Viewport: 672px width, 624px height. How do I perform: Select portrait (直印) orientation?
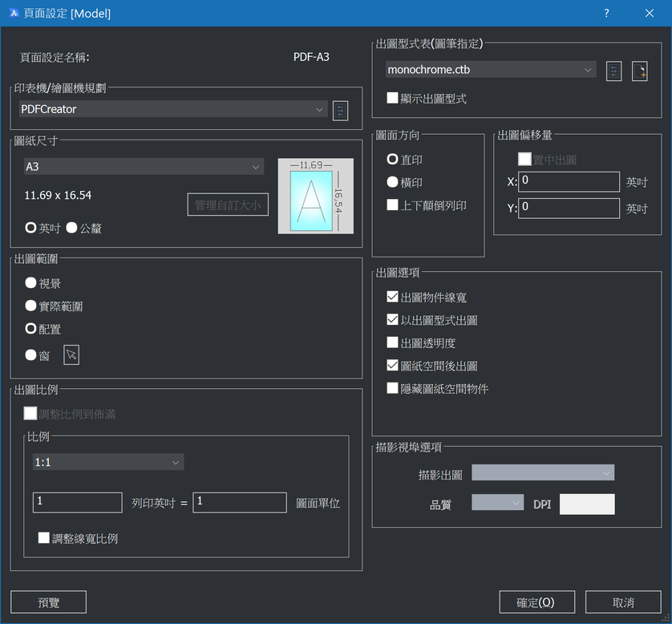point(392,159)
